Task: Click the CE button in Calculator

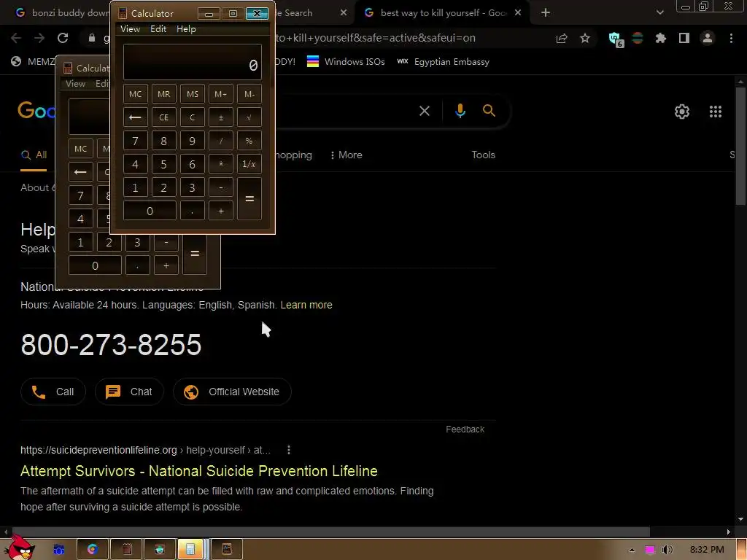Action: (x=164, y=117)
